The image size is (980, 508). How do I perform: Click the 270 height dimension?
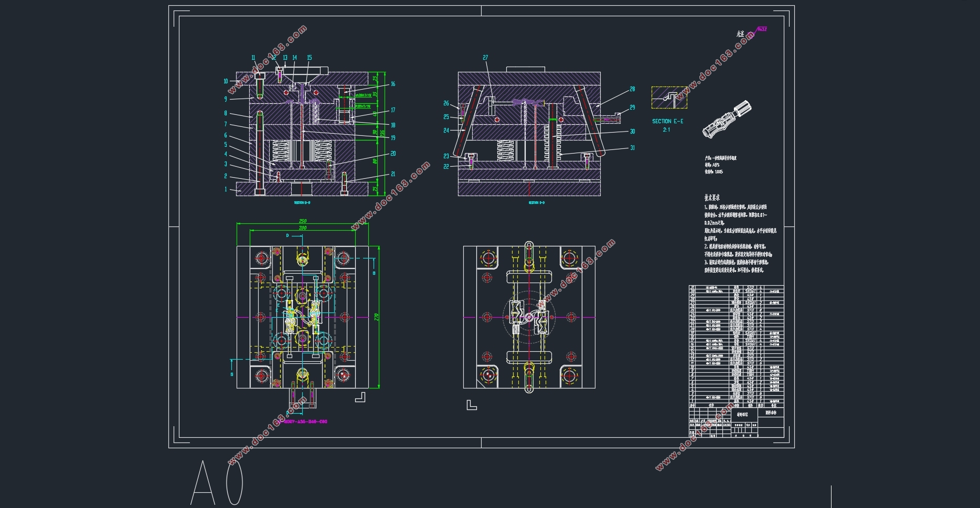pos(376,317)
